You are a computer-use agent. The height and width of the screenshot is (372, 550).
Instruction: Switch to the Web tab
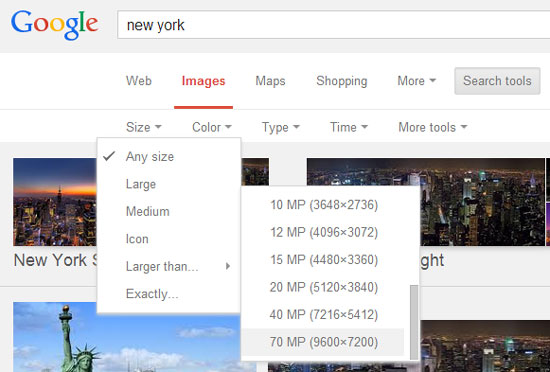tap(139, 81)
